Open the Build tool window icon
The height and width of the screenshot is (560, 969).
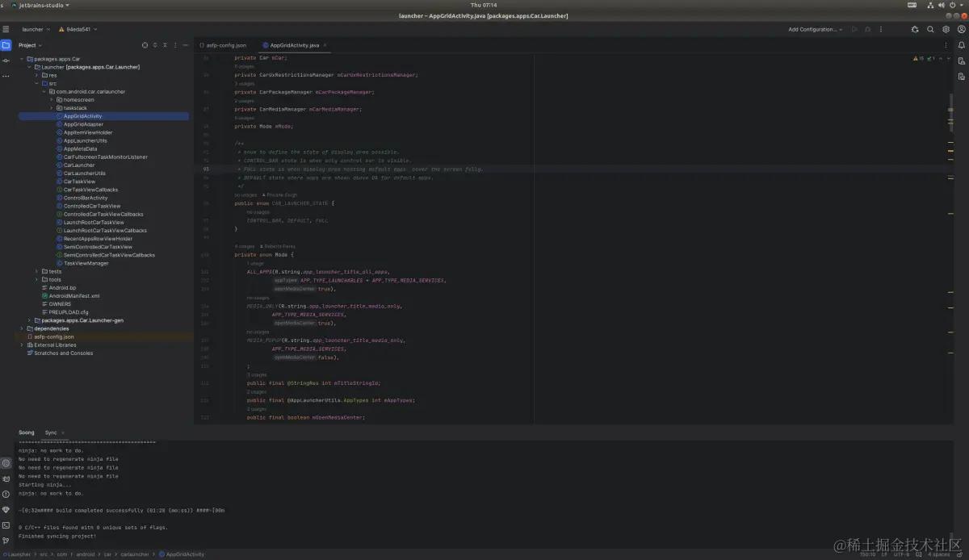pos(6,463)
